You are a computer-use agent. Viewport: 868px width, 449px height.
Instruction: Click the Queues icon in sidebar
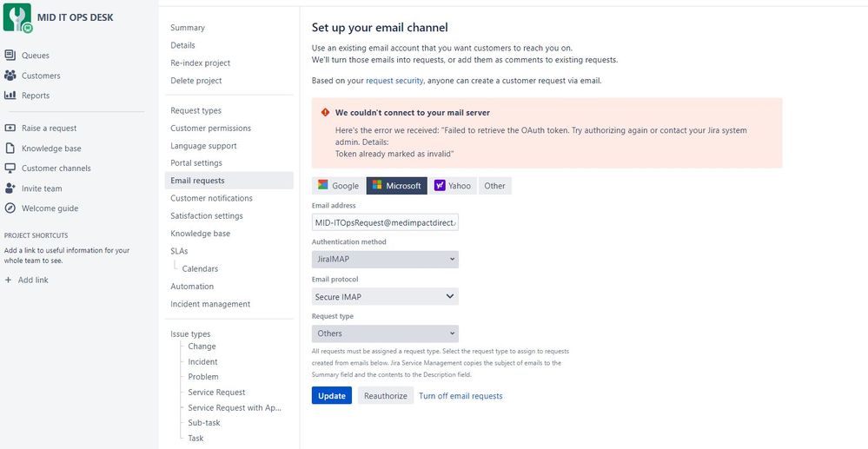(x=10, y=56)
